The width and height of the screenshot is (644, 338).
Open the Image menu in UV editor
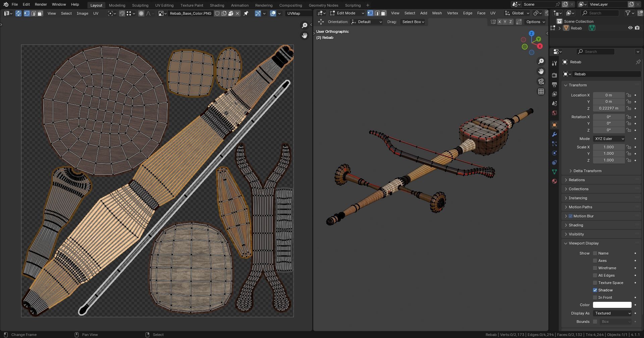coord(82,13)
